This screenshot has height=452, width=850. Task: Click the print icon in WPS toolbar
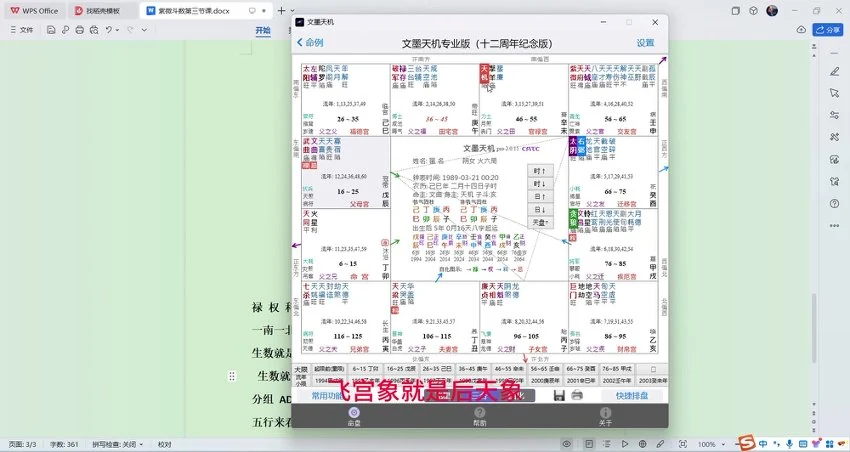click(80, 30)
